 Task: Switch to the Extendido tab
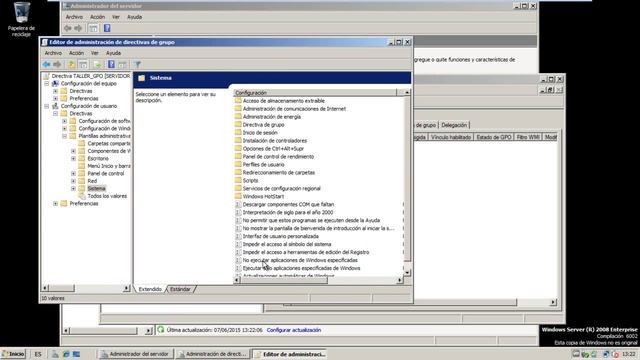point(150,289)
